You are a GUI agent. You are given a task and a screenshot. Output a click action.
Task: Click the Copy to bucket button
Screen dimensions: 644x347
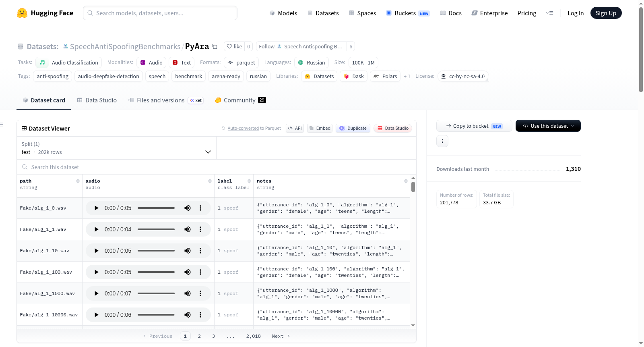click(x=474, y=126)
